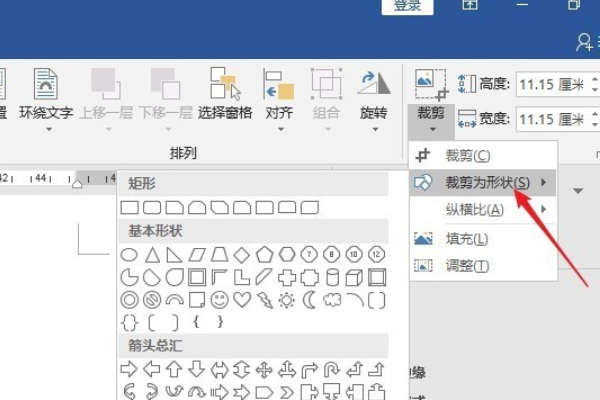Select the down arrow shape

pos(197,369)
